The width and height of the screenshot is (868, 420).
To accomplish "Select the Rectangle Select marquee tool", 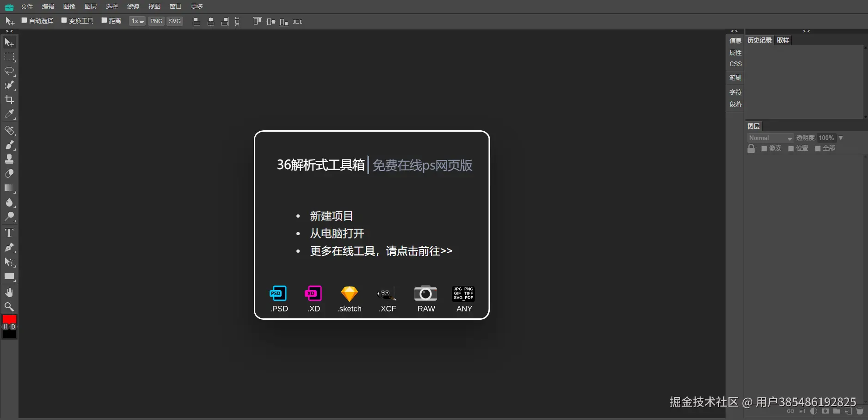I will 9,57.
